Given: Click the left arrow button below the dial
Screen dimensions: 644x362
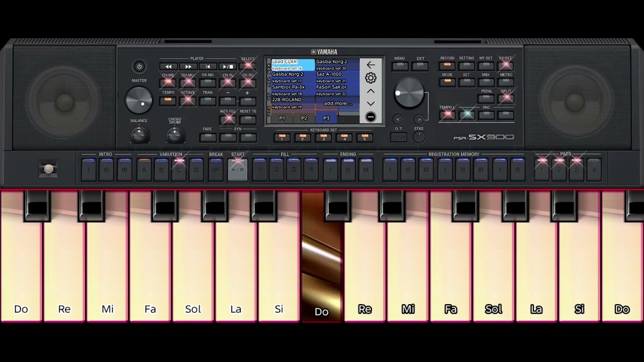Looking at the screenshot, I should (x=398, y=119).
